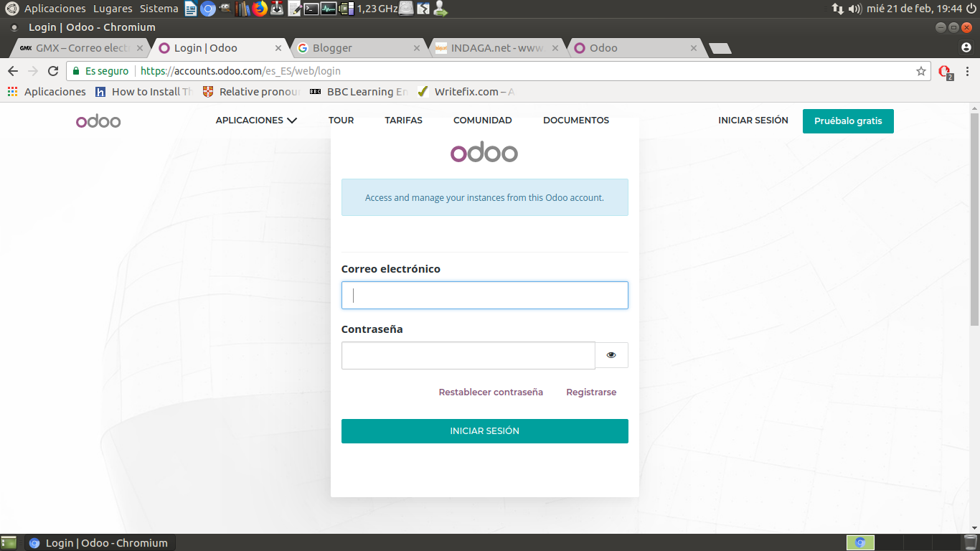The width and height of the screenshot is (980, 551).
Task: Click the Odoo logo in site header
Action: point(98,121)
